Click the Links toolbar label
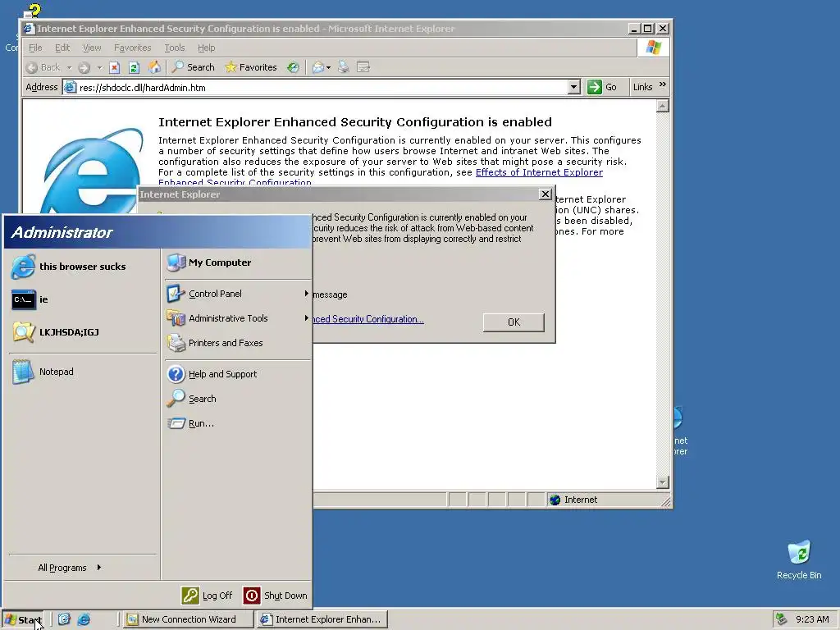Image resolution: width=840 pixels, height=630 pixels. pos(642,87)
